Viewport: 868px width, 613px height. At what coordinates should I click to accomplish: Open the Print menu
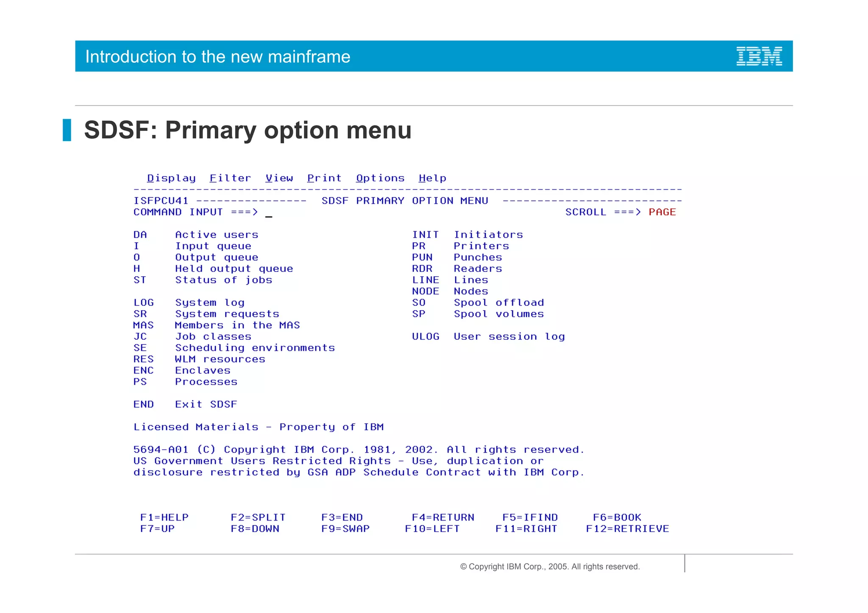(x=324, y=178)
